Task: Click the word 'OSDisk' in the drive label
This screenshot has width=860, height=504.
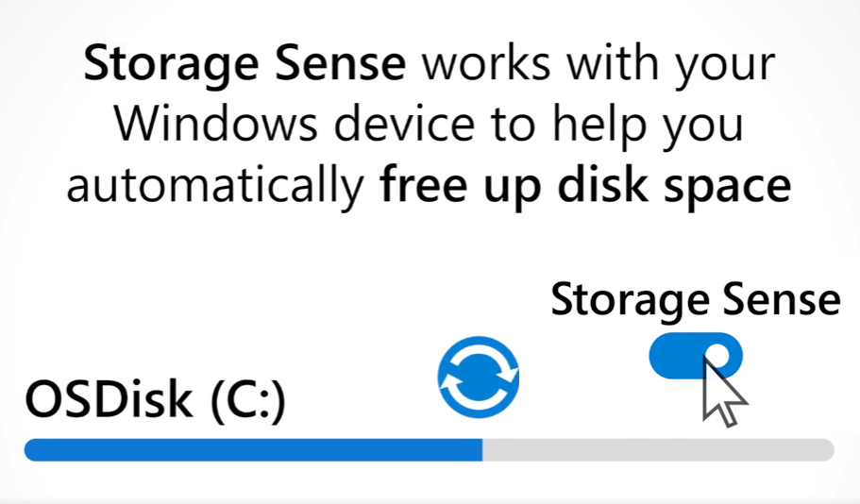Action: coord(109,400)
